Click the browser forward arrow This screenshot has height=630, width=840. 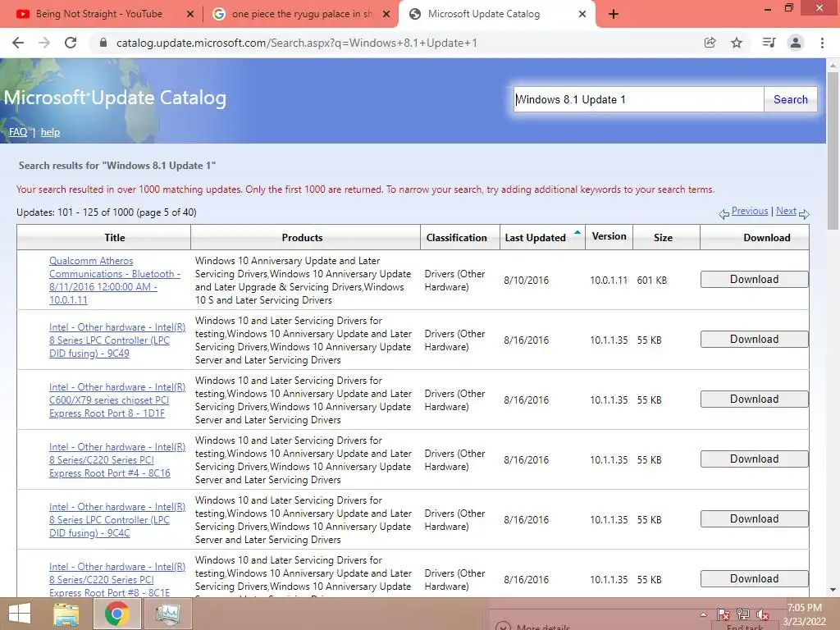click(44, 43)
